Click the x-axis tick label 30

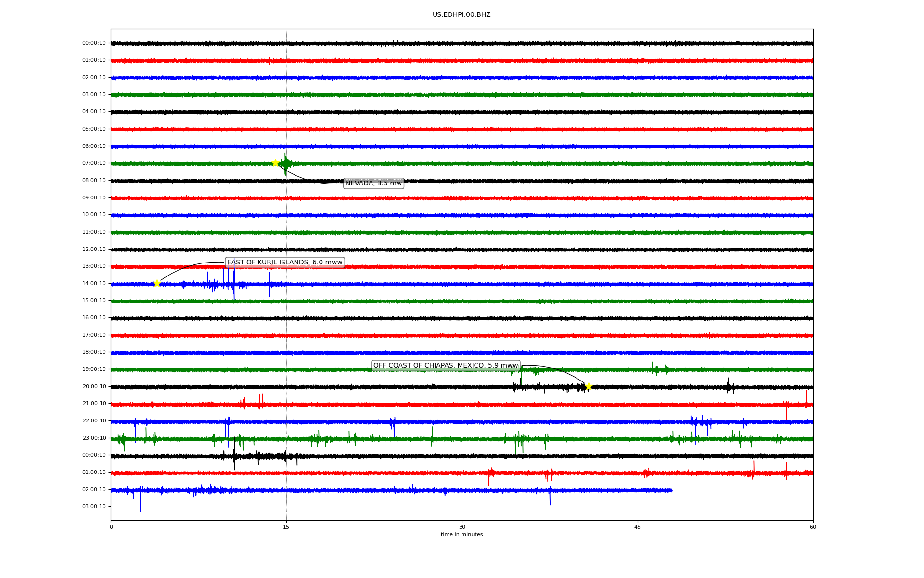[462, 527]
